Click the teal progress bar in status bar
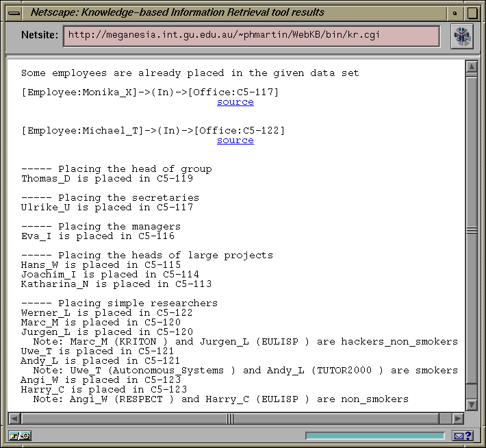 (374, 436)
